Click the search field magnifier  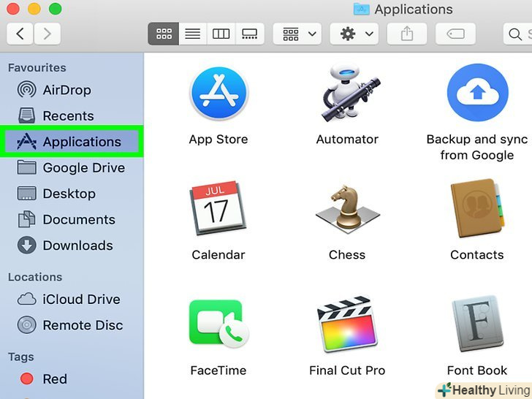coord(515,34)
